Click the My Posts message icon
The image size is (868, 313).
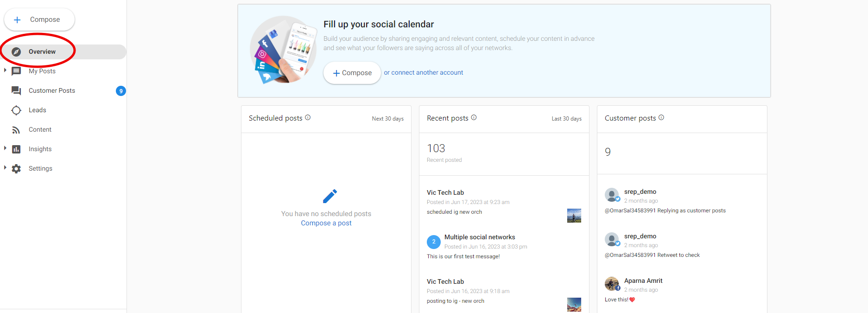pyautogui.click(x=16, y=71)
